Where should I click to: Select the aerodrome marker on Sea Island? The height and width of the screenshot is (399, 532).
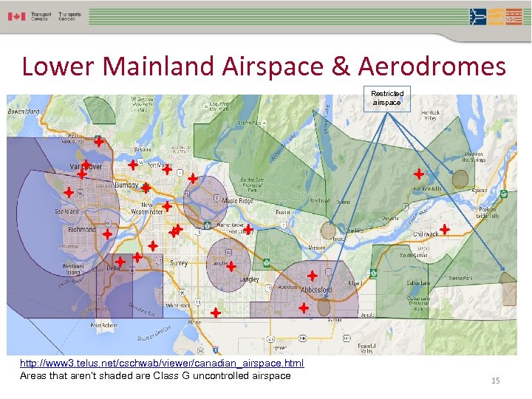point(69,192)
